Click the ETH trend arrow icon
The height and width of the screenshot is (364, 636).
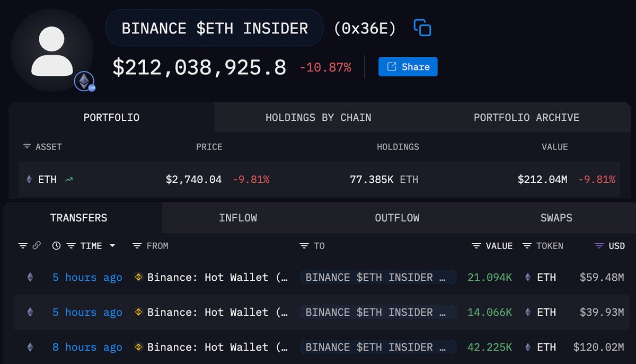click(69, 180)
